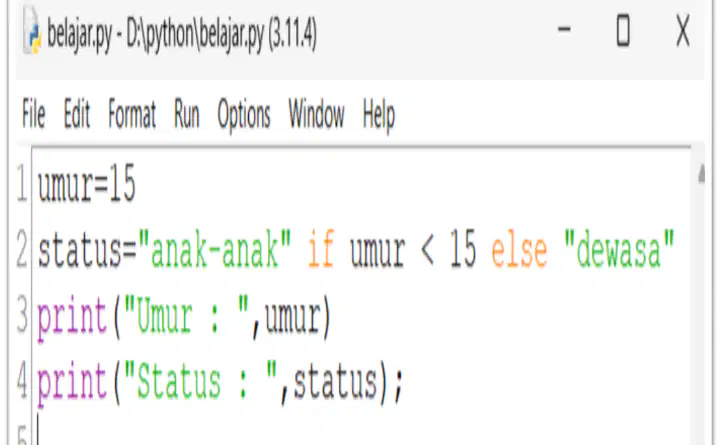The width and height of the screenshot is (720, 445).
Task: Click the 'status=' text on line 2
Action: (x=87, y=251)
